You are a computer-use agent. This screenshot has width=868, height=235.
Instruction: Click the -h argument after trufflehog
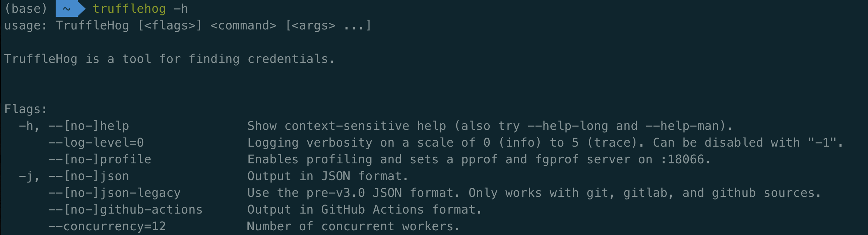[x=181, y=9]
